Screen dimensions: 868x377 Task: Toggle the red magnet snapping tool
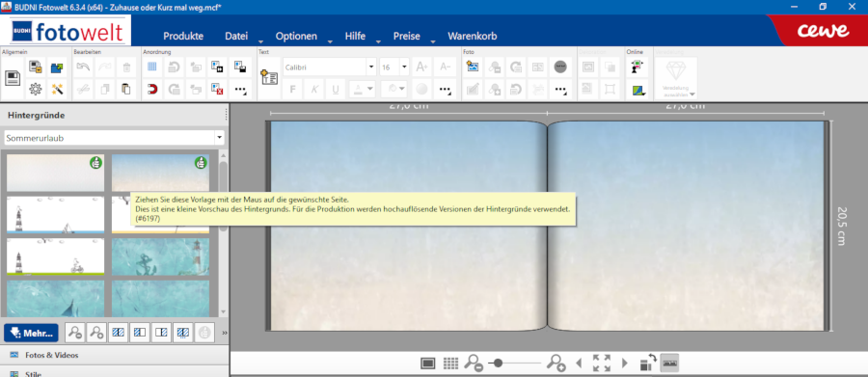(152, 89)
